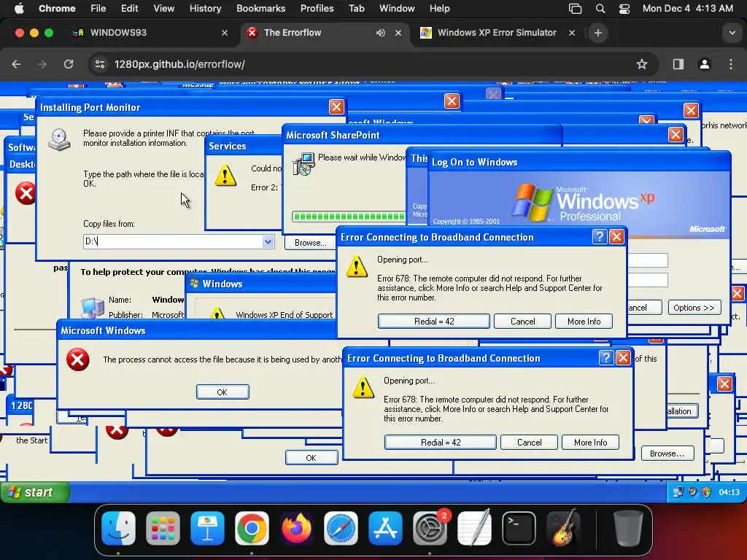
Task: Open the Window menu
Action: [x=397, y=9]
